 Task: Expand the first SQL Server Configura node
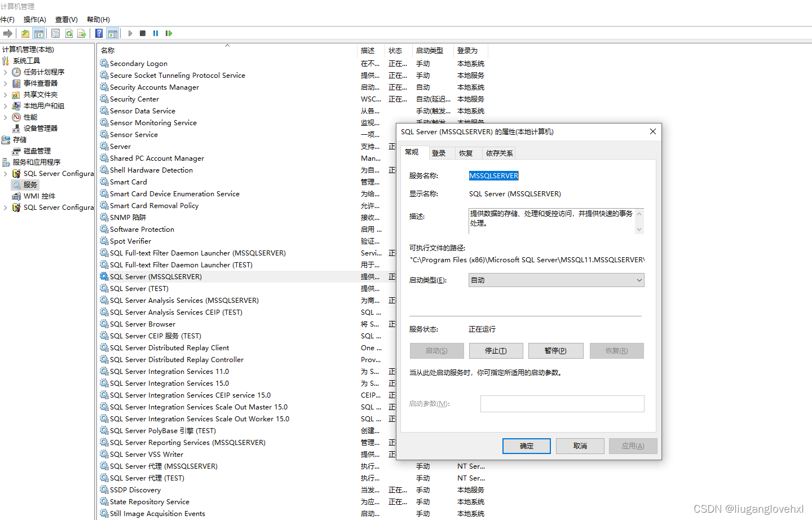click(x=6, y=174)
